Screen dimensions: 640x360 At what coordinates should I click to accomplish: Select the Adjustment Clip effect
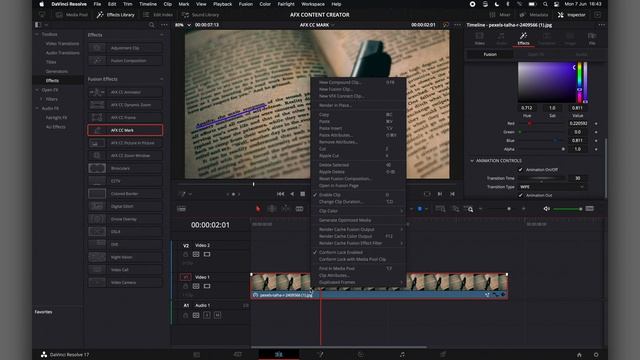[x=125, y=48]
